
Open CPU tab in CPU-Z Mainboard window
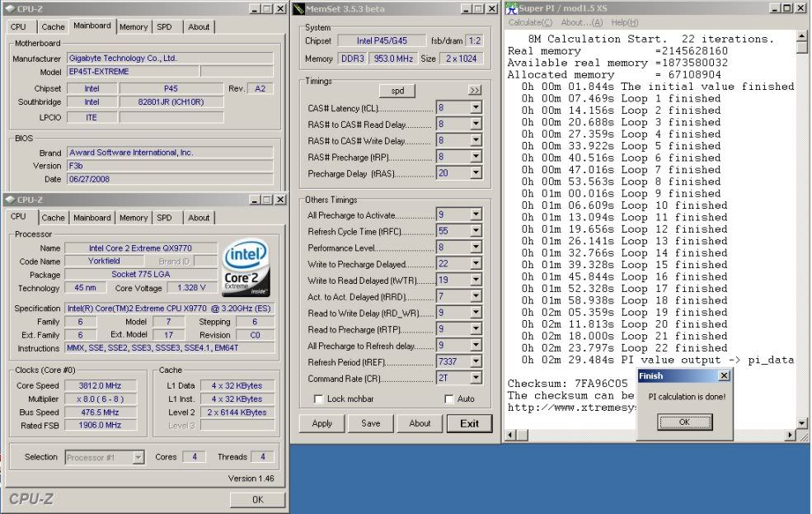18,27
